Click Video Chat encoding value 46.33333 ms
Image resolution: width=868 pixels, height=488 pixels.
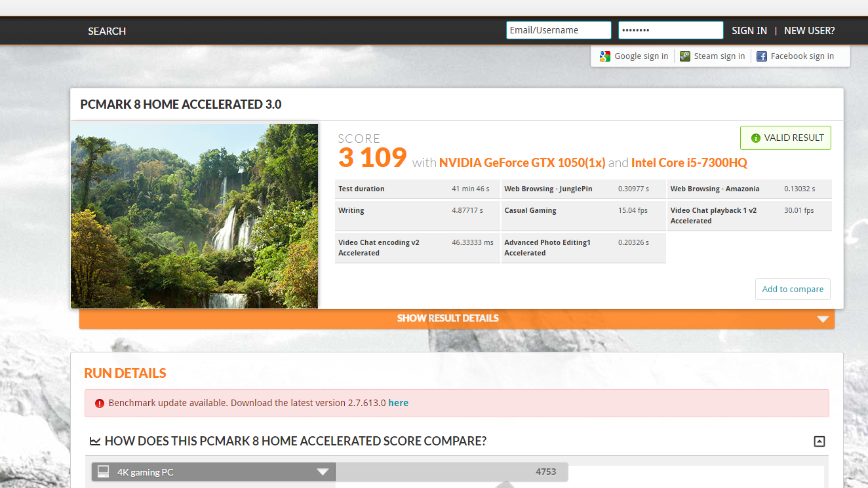coord(473,242)
